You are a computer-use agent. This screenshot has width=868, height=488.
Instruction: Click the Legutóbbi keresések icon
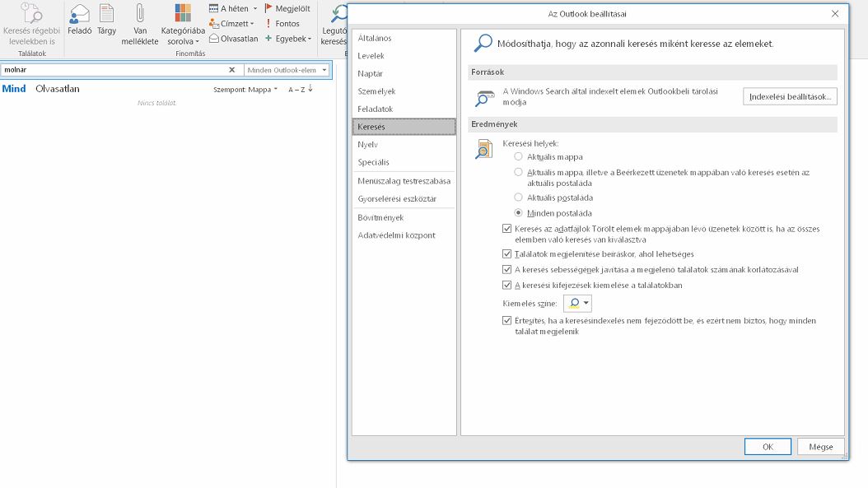click(x=338, y=13)
